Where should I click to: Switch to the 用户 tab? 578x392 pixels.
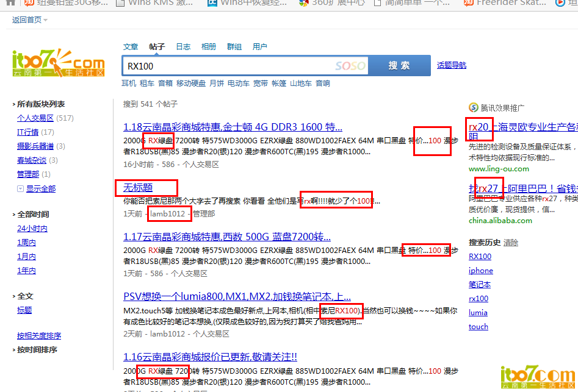259,47
